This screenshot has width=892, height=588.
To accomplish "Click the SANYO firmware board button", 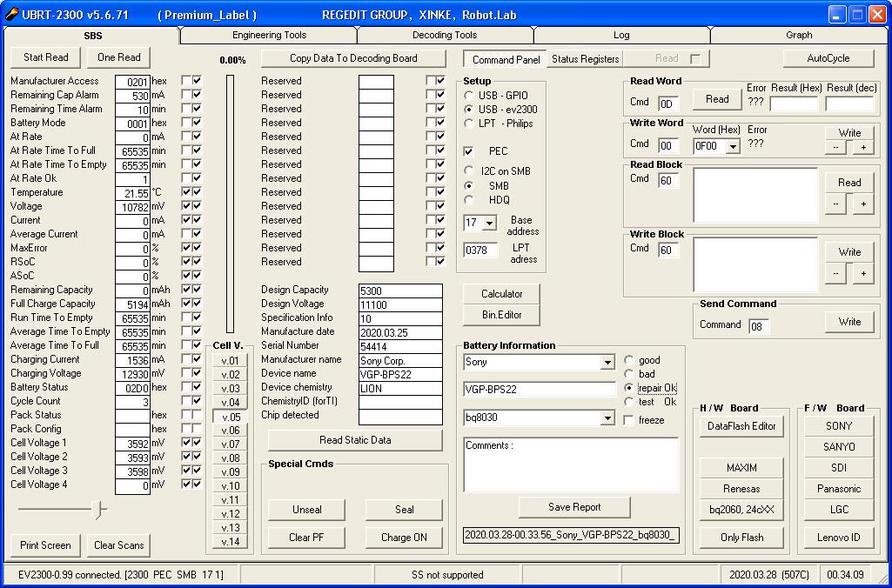I will tap(839, 447).
